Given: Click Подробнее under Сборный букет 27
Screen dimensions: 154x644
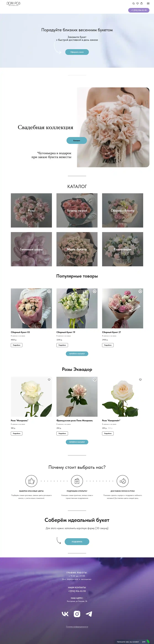Looking at the screenshot, I should tap(108, 345).
